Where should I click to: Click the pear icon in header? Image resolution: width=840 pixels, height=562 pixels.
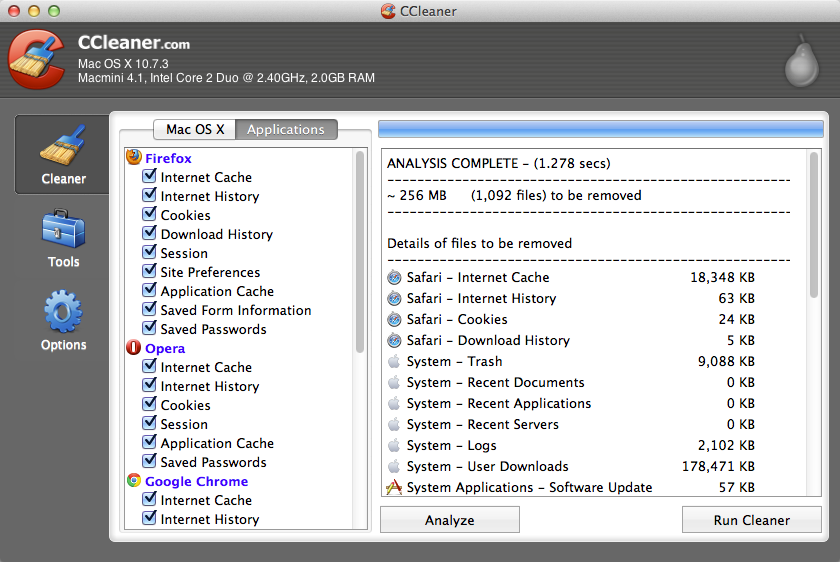801,61
